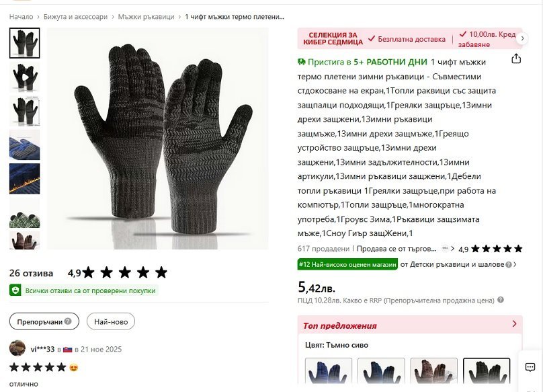543x392 pixels.
Task: Click the share icon beside the product title
Action: pos(516,58)
